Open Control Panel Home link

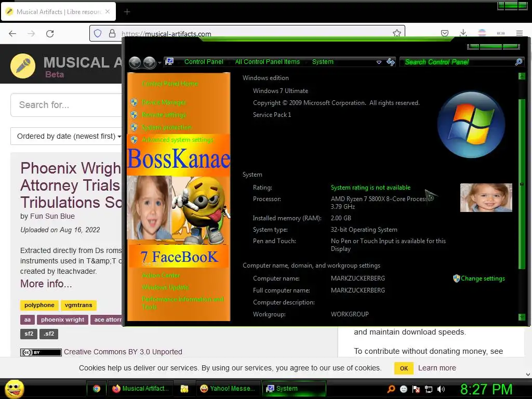tap(170, 84)
